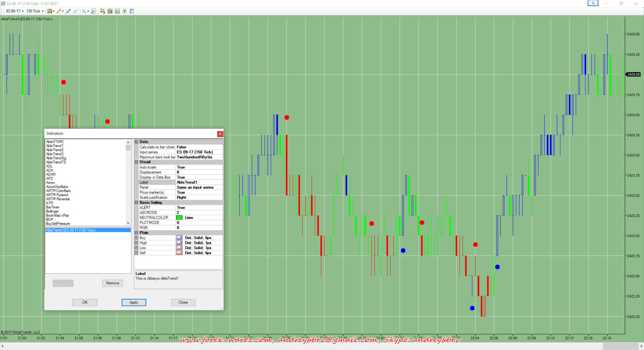Open the pencil drawing tools menu

(x=60, y=11)
